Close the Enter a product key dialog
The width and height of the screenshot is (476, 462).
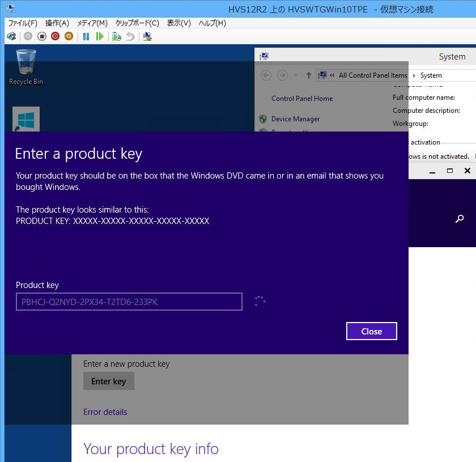(x=372, y=331)
